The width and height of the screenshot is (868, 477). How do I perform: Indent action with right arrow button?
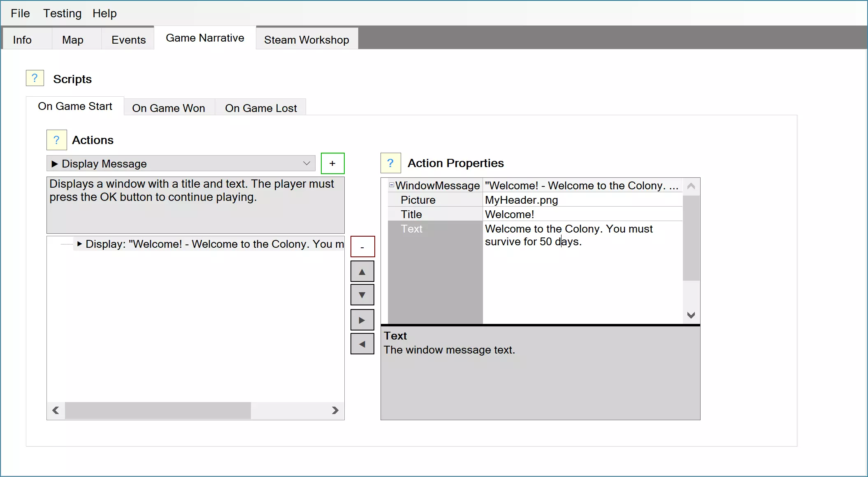tap(362, 320)
